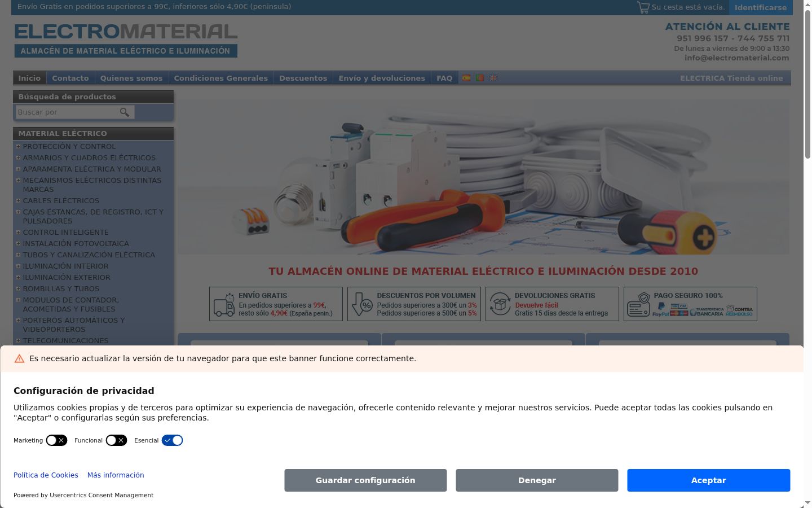
Task: Open the Contacto menu item
Action: tap(70, 78)
